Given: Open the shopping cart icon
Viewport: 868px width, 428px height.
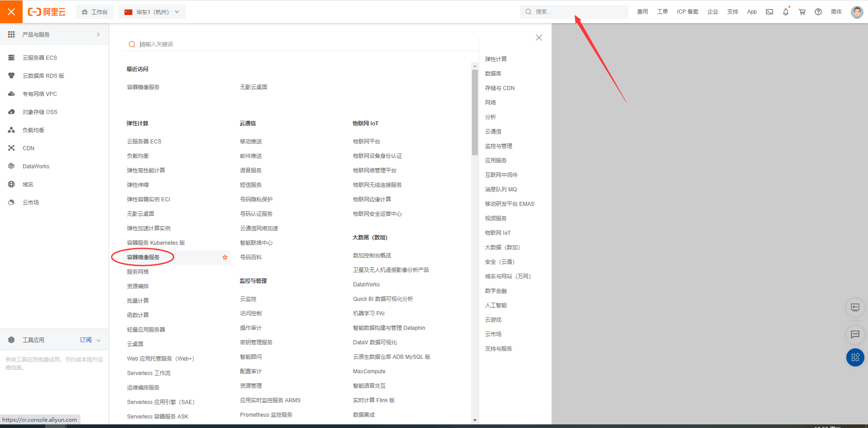Looking at the screenshot, I should (x=802, y=12).
